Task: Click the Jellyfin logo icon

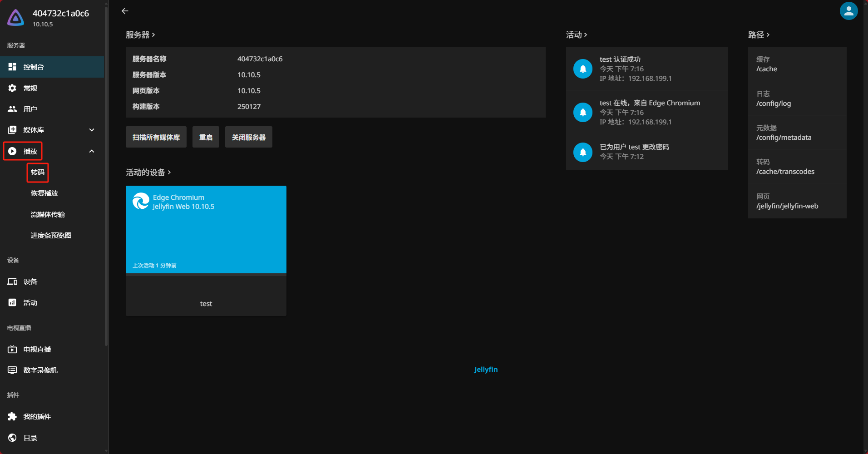Action: 16,18
